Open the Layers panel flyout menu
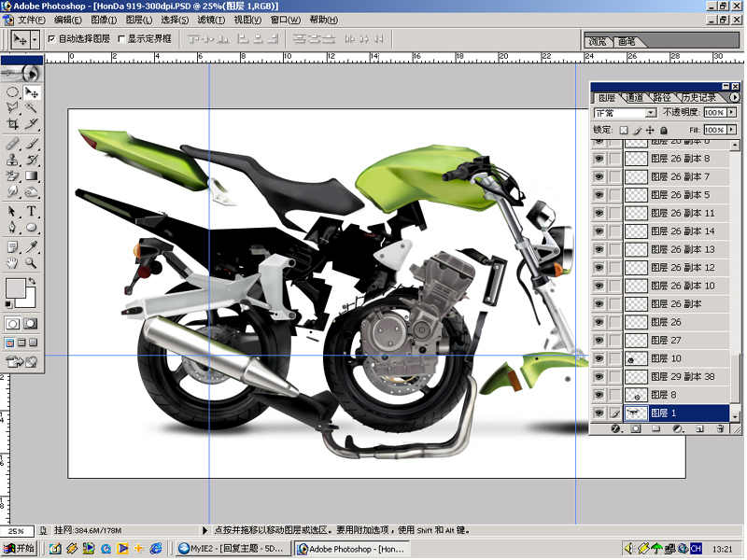Viewport: 747px width, 560px height. [735, 98]
